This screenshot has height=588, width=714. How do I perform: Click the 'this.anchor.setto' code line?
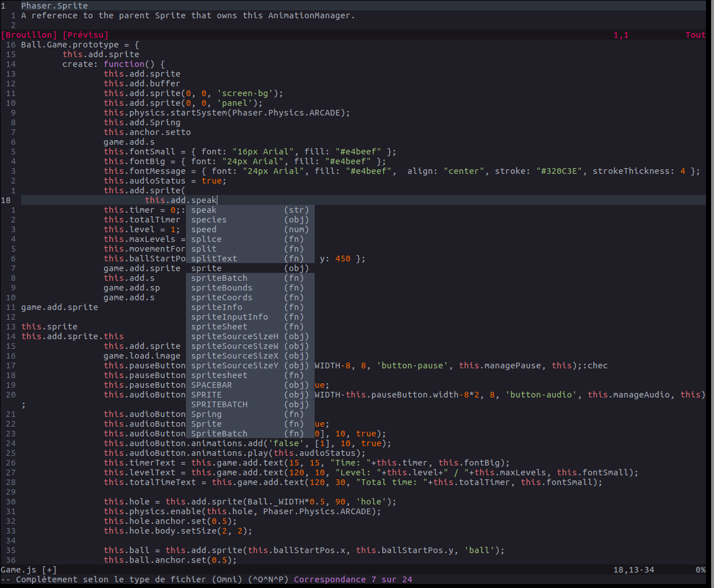pos(147,132)
